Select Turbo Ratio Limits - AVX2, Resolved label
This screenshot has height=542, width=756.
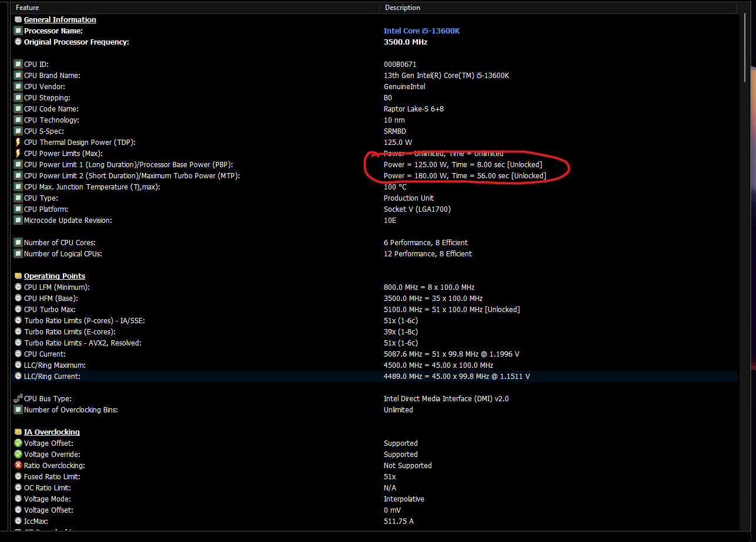pos(83,343)
